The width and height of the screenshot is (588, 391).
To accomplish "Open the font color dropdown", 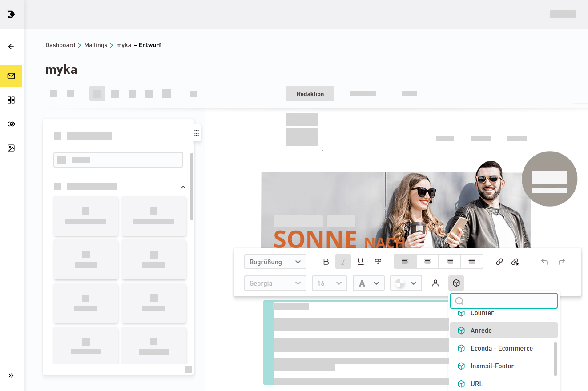I will point(368,283).
